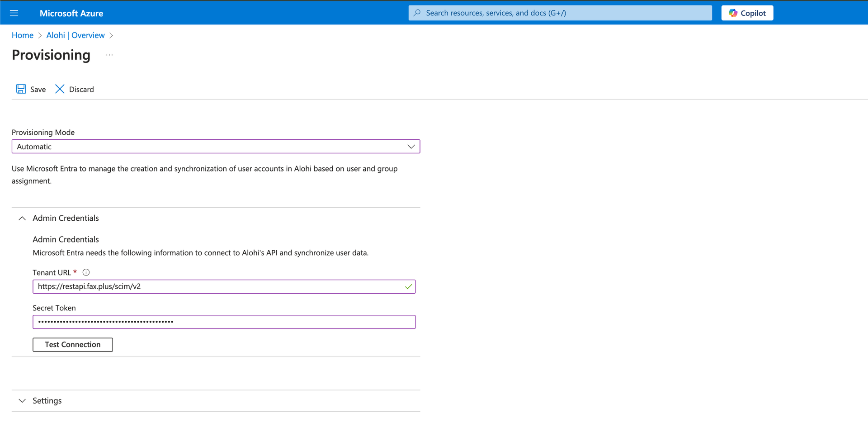Viewport: 868px width, 433px height.
Task: Click the Tenant URL info icon
Action: coord(86,272)
